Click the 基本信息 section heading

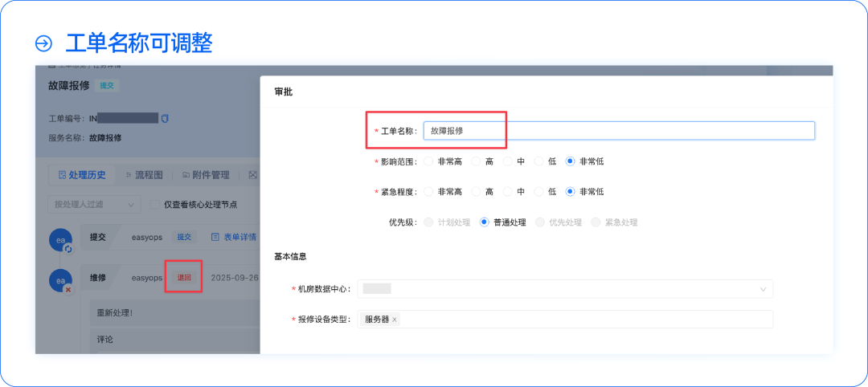click(x=291, y=256)
